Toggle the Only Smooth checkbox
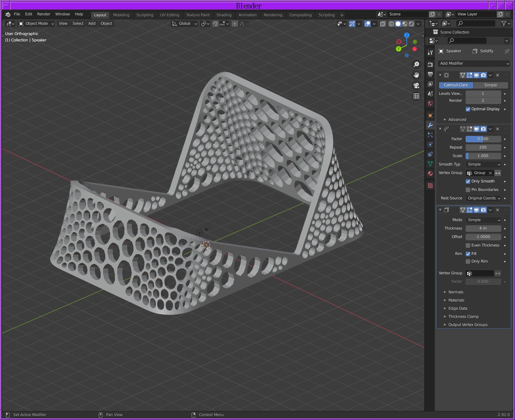515x420 pixels. tap(468, 181)
